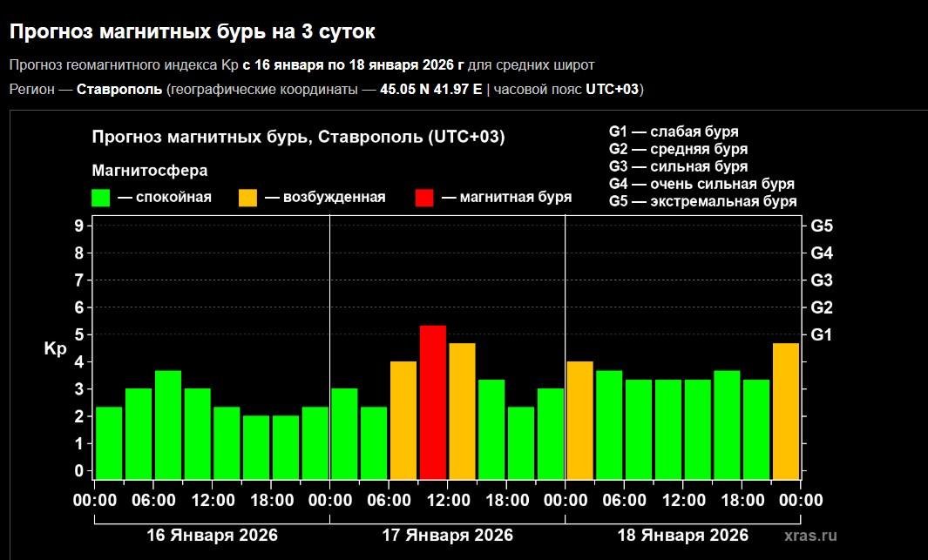Click the first orange bar on 18 January
This screenshot has width=928, height=560.
[x=579, y=420]
